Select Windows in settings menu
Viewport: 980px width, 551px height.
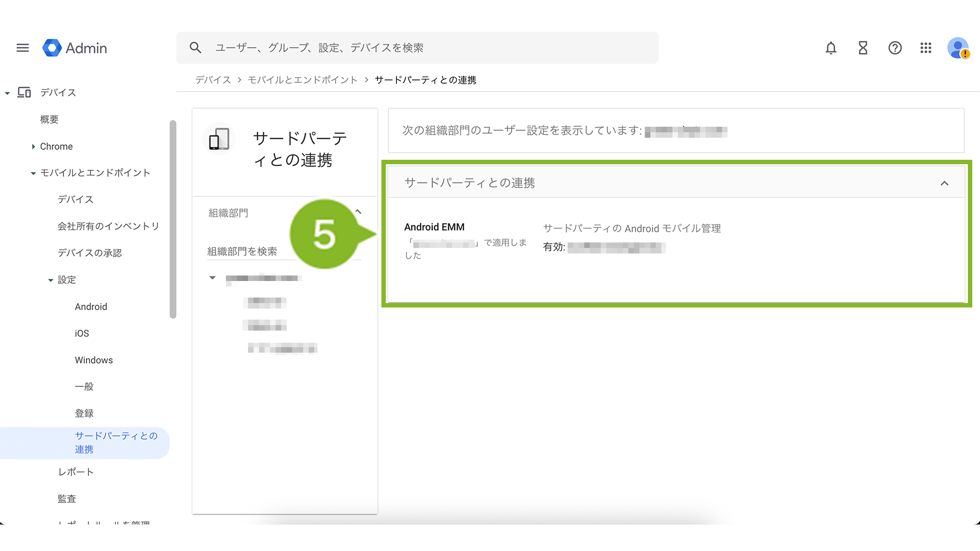pos(94,360)
